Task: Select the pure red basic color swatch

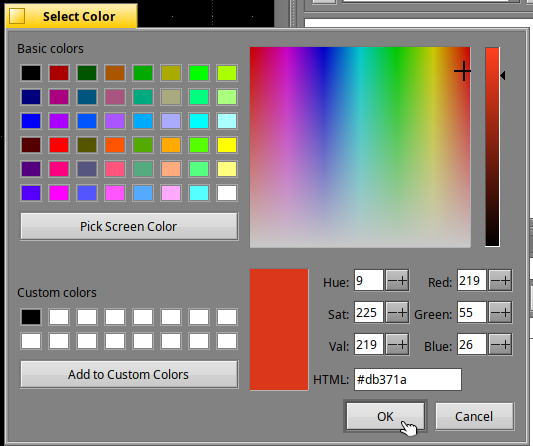Action: click(59, 145)
